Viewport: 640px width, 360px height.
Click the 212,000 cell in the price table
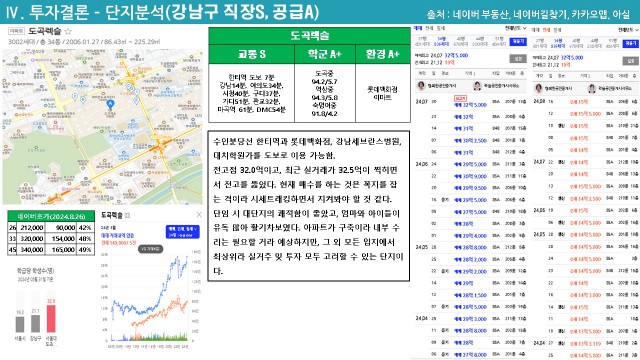(x=31, y=227)
